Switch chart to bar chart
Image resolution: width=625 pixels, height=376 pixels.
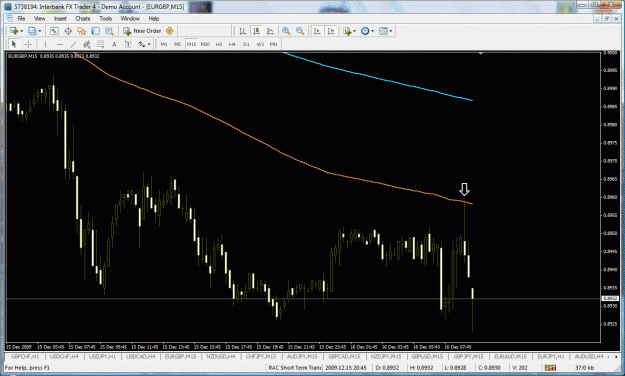[242, 31]
